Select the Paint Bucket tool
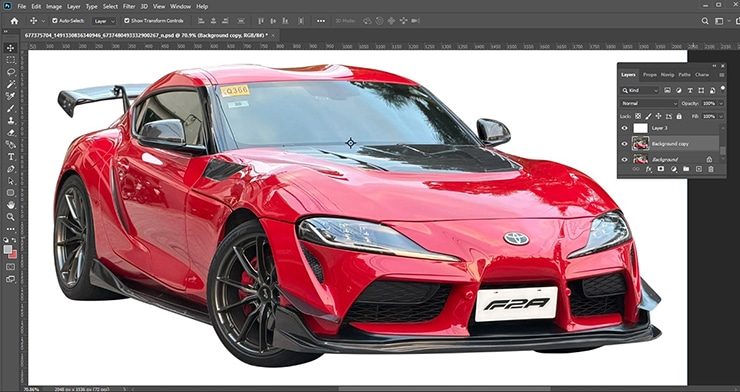 point(10,144)
